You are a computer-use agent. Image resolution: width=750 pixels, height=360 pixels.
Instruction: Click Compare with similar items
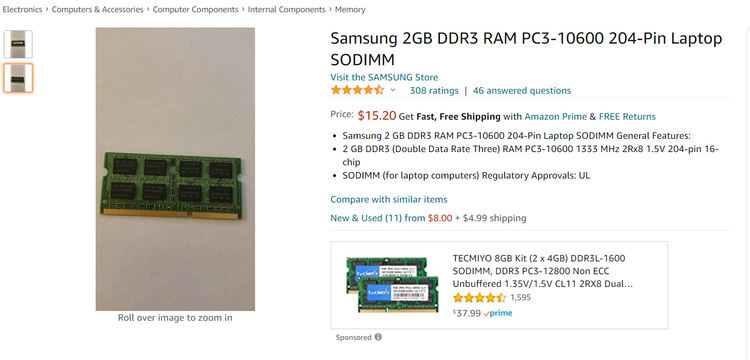(389, 199)
